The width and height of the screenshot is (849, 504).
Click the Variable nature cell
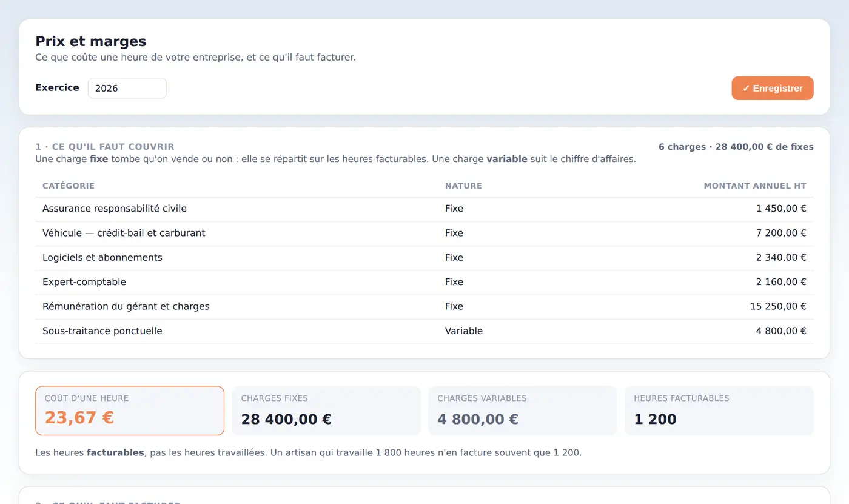(x=464, y=331)
